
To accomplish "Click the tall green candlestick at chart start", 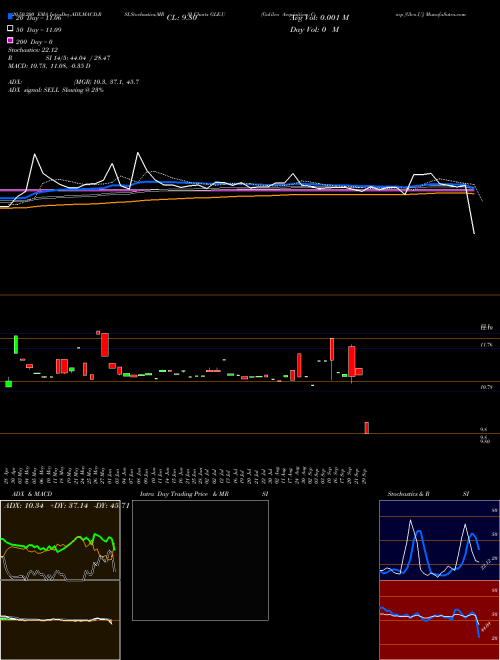I will pyautogui.click(x=16, y=344).
